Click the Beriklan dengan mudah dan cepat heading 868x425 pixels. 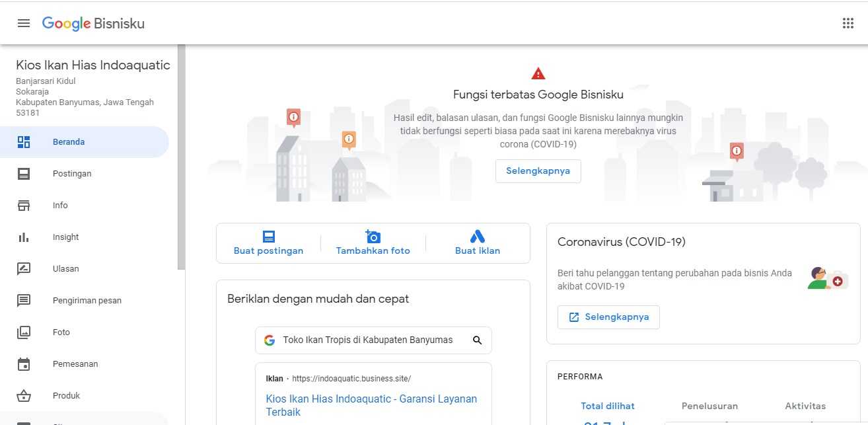[x=318, y=299]
